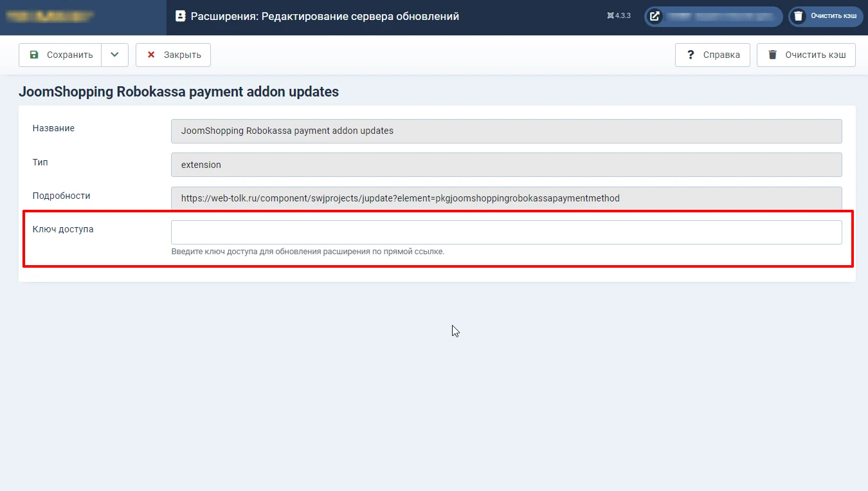Open the Справка help button

point(712,55)
